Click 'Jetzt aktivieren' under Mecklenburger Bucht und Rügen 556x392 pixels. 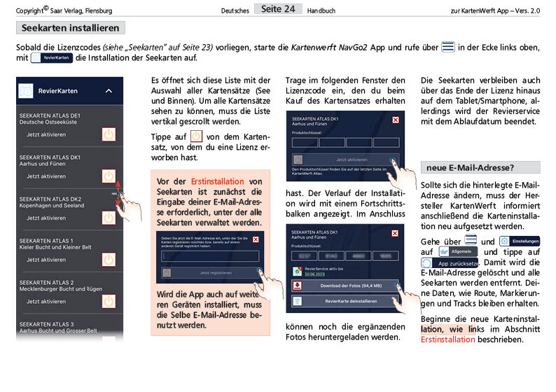(x=46, y=302)
